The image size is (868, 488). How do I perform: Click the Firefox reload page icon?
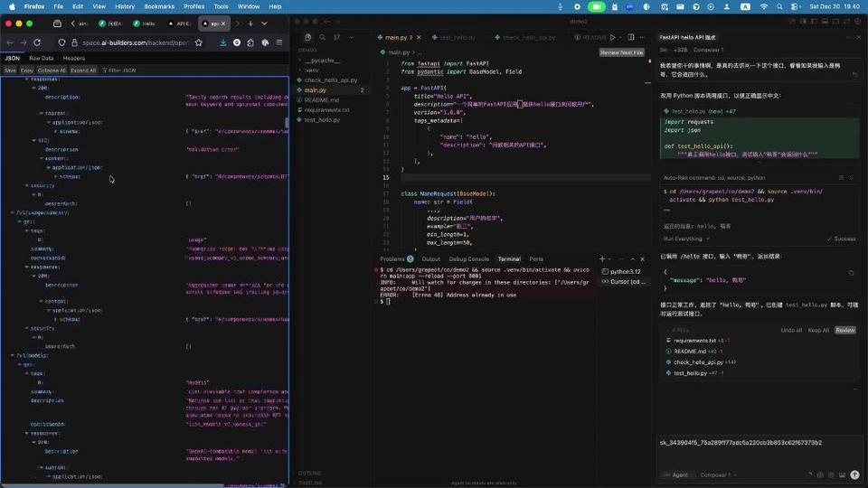pyautogui.click(x=37, y=42)
